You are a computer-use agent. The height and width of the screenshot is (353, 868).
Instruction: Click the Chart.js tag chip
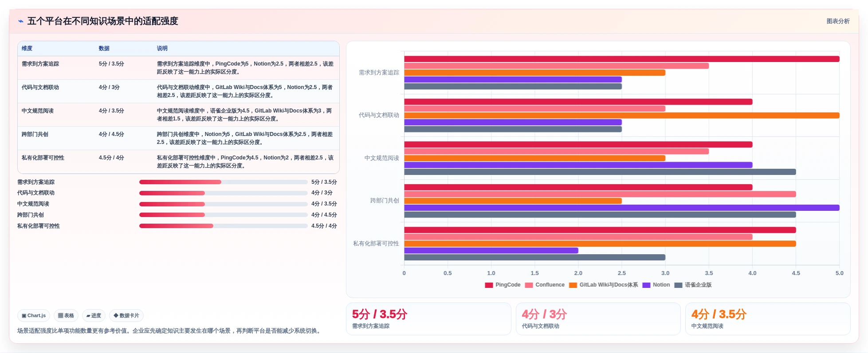coord(34,316)
